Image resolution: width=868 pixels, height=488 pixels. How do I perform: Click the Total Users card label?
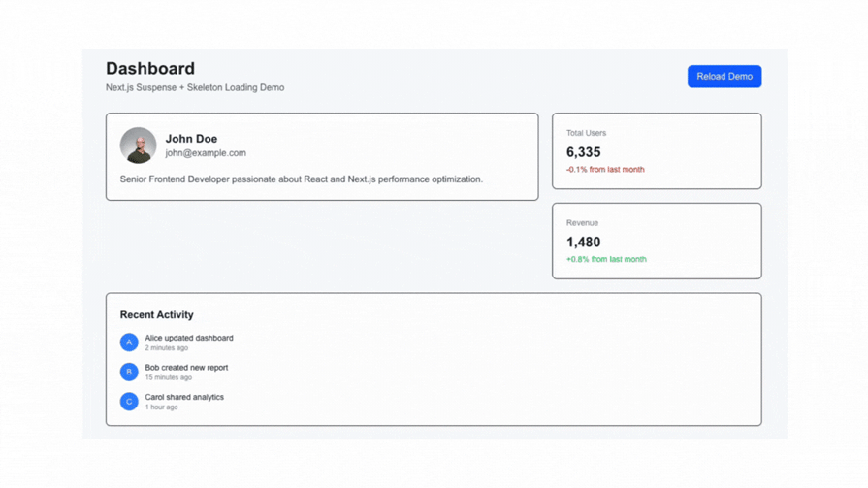[x=586, y=133]
